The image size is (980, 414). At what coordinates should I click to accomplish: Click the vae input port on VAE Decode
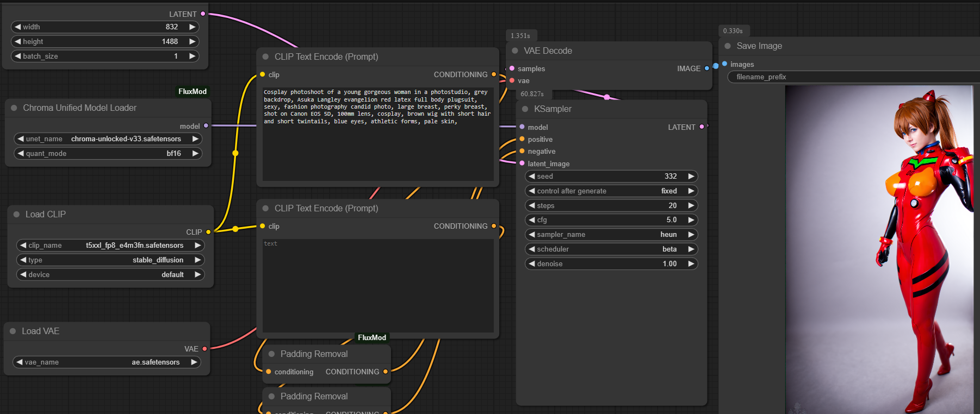click(x=512, y=80)
